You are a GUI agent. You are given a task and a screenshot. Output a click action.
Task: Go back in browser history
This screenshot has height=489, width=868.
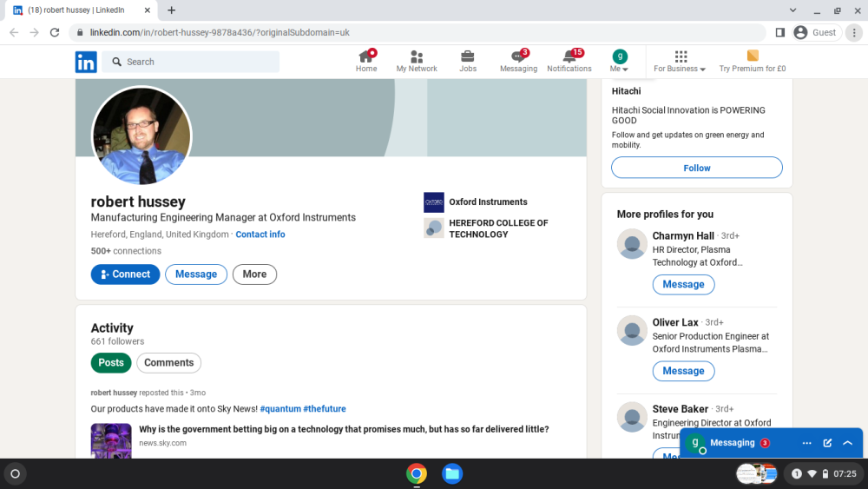coord(14,33)
